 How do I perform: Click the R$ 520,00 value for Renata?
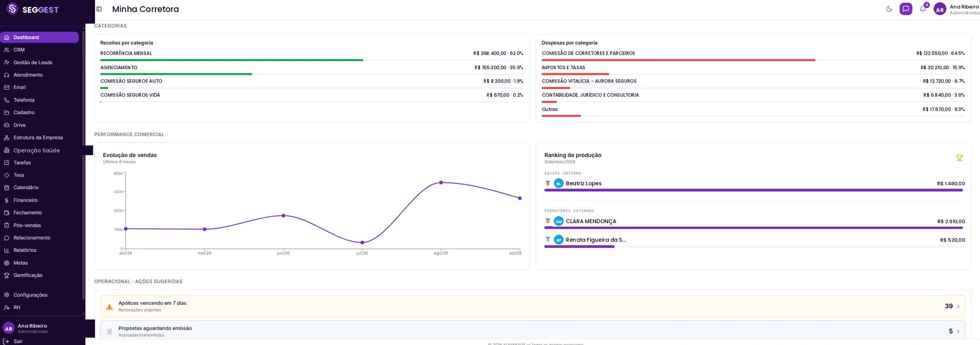(953, 240)
